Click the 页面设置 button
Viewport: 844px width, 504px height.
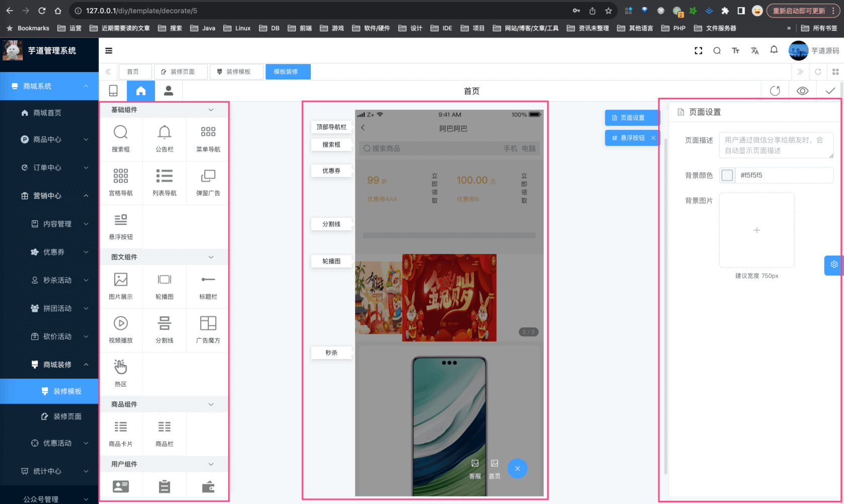[x=631, y=118]
